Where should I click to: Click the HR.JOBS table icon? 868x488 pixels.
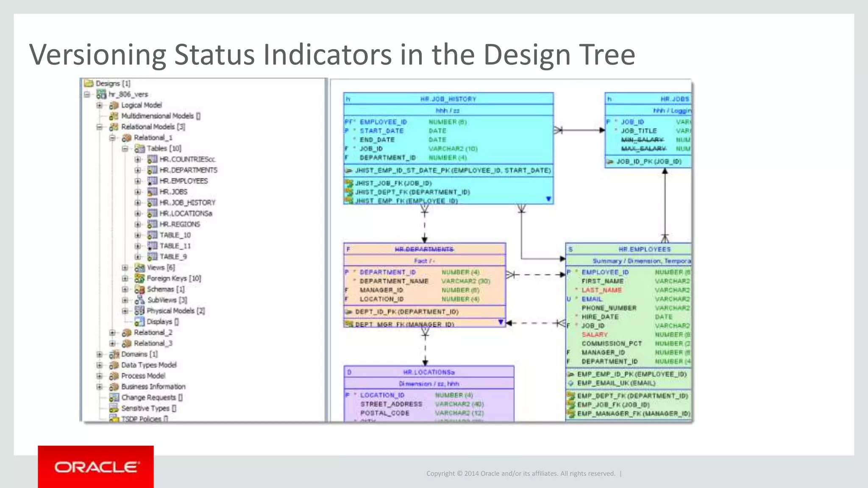click(x=152, y=191)
